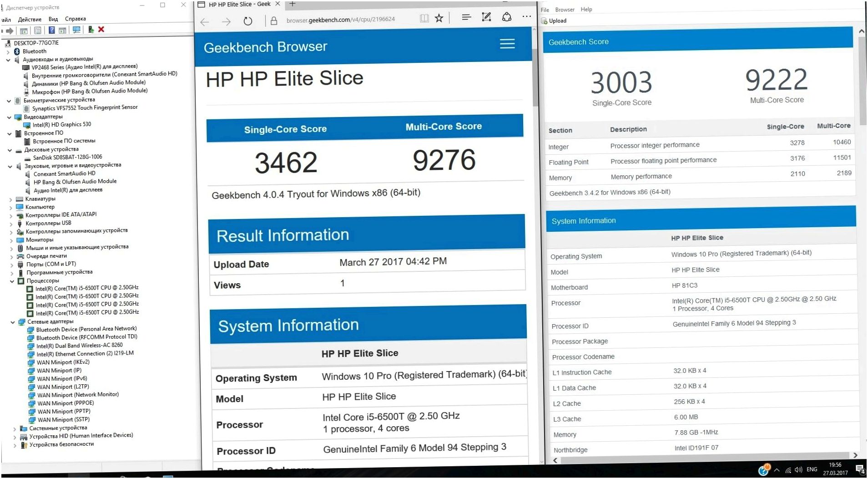868x479 pixels.
Task: Add page to favorites with star icon
Action: 439,18
